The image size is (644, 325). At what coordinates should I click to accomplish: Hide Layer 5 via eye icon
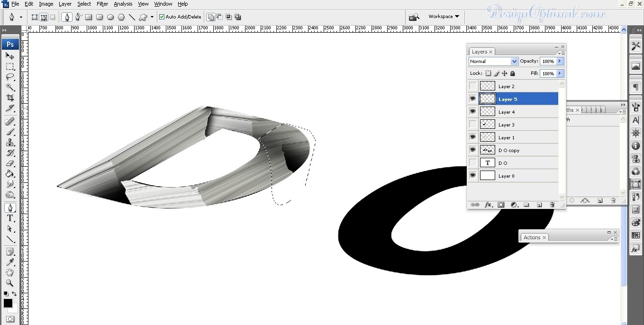tap(472, 99)
